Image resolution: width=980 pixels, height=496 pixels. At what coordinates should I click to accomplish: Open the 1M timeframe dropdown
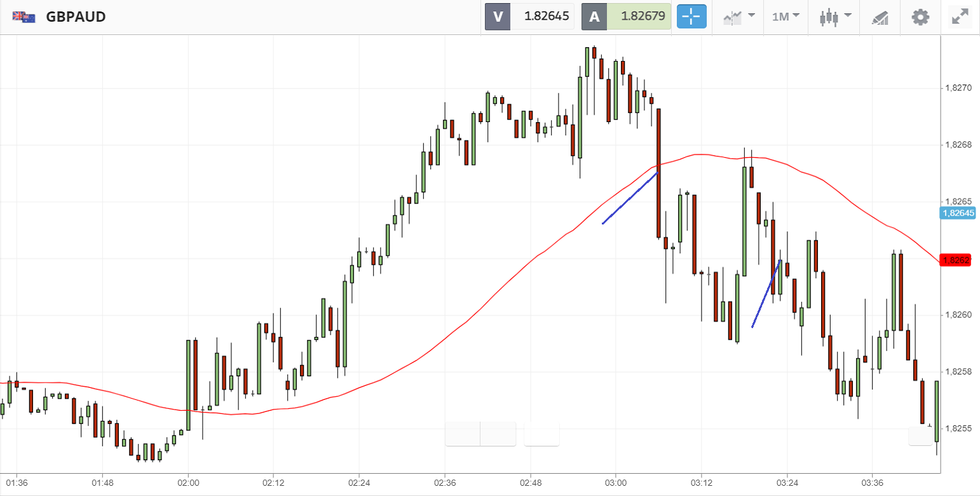click(x=786, y=17)
